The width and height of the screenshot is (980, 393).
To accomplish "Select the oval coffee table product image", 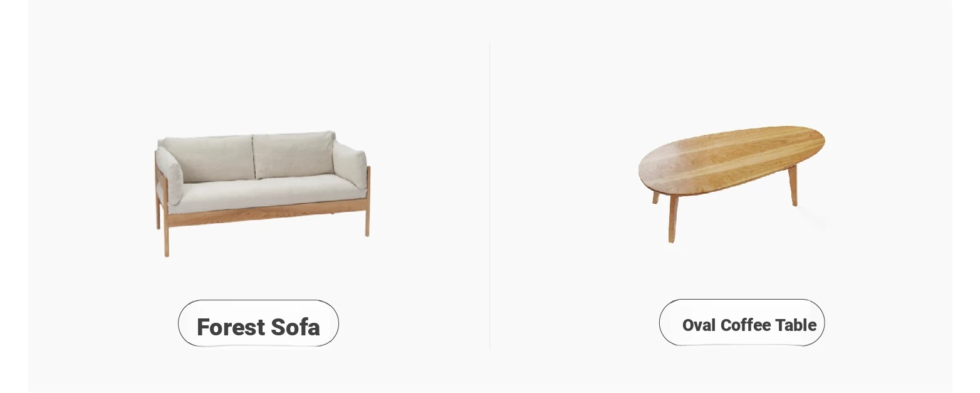I will point(732,184).
